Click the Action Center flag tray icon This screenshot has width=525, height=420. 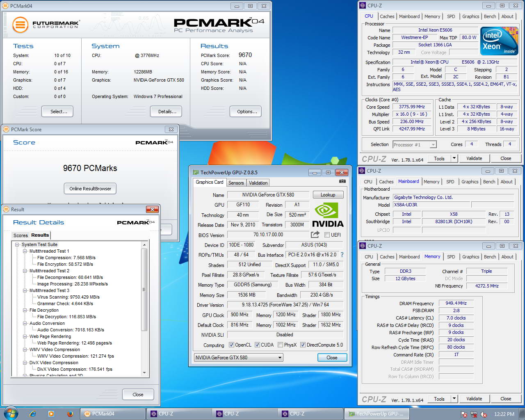tap(464, 414)
